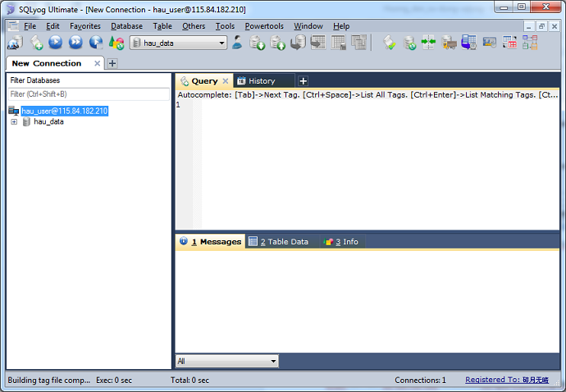Click the Registered To link
566x392 pixels.
[x=507, y=380]
